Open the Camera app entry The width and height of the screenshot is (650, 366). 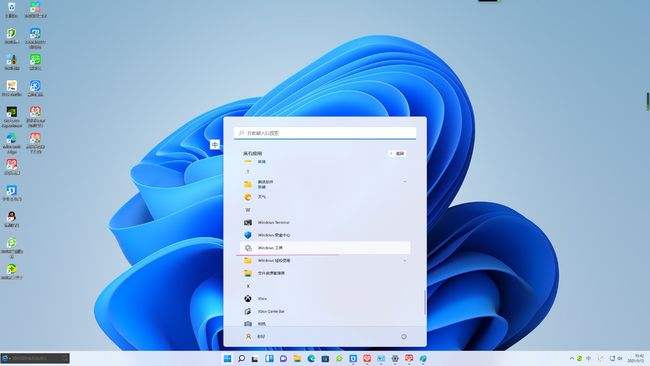[325, 323]
